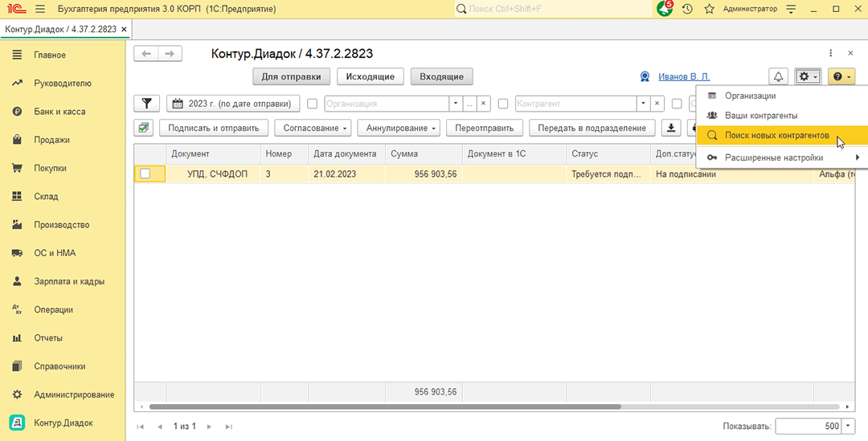
Task: Open Операции section in sidebar
Action: [x=63, y=309]
